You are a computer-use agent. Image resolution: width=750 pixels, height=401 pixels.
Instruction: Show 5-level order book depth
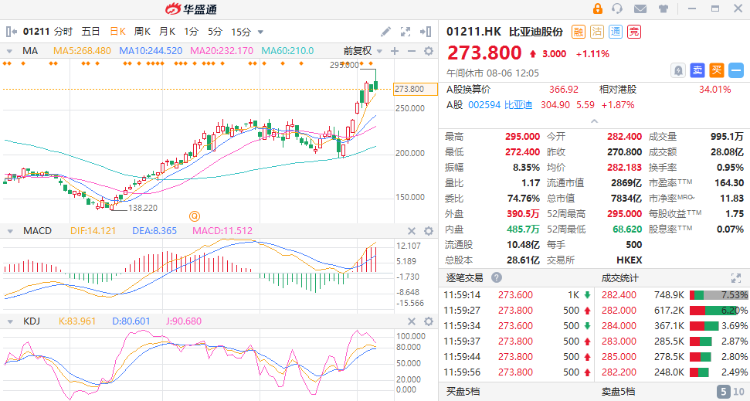[724, 391]
